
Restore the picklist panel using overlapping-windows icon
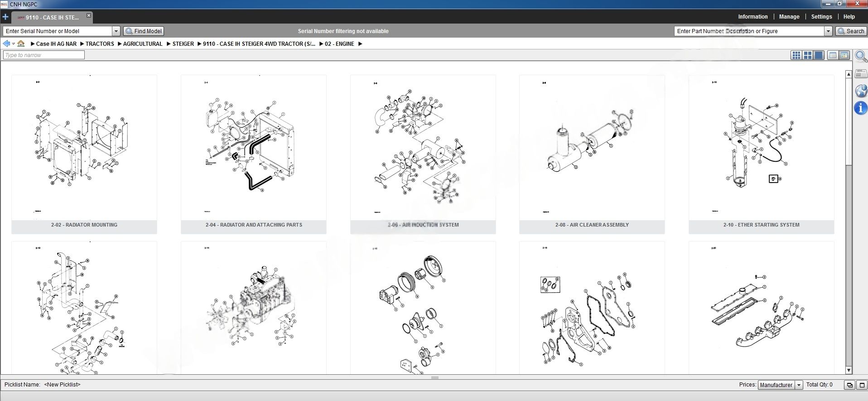coord(849,385)
